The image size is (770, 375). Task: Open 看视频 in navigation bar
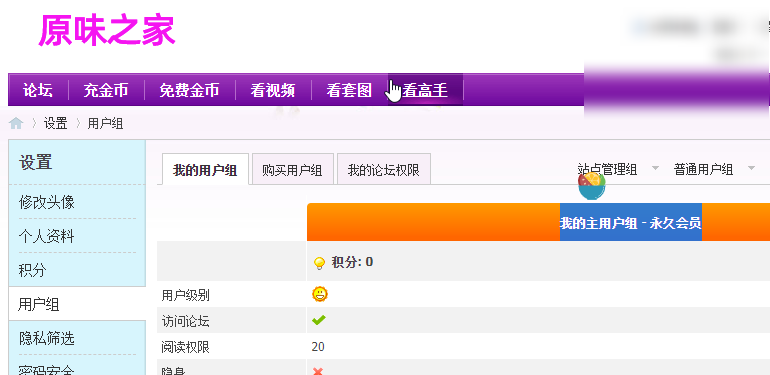pyautogui.click(x=273, y=90)
